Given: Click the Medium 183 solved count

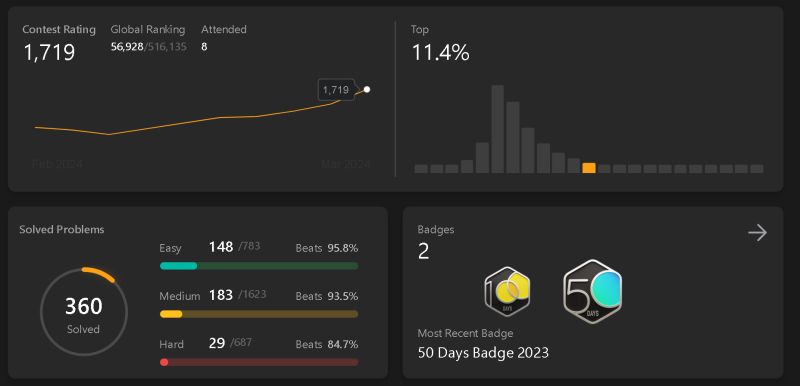Looking at the screenshot, I should coord(220,295).
